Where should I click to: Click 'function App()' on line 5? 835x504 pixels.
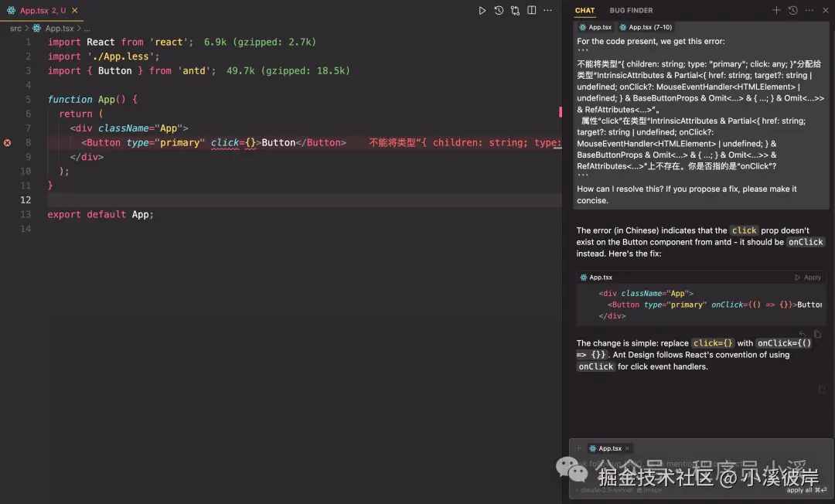(x=87, y=100)
